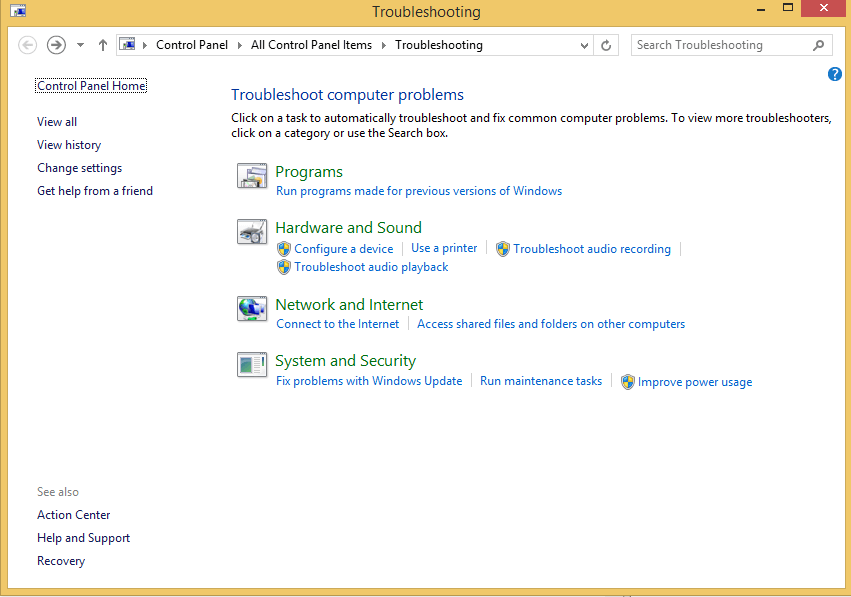Launch Connect to the Internet troubleshooter
851x597 pixels.
pyautogui.click(x=338, y=324)
